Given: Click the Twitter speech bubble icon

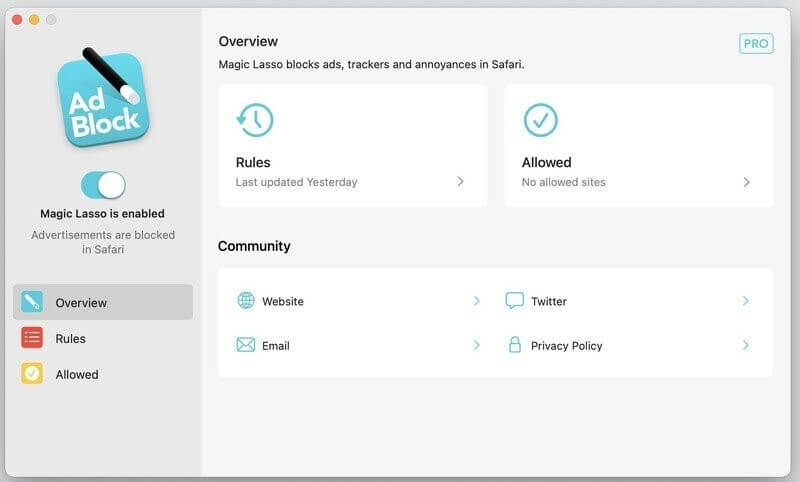Looking at the screenshot, I should (x=514, y=300).
